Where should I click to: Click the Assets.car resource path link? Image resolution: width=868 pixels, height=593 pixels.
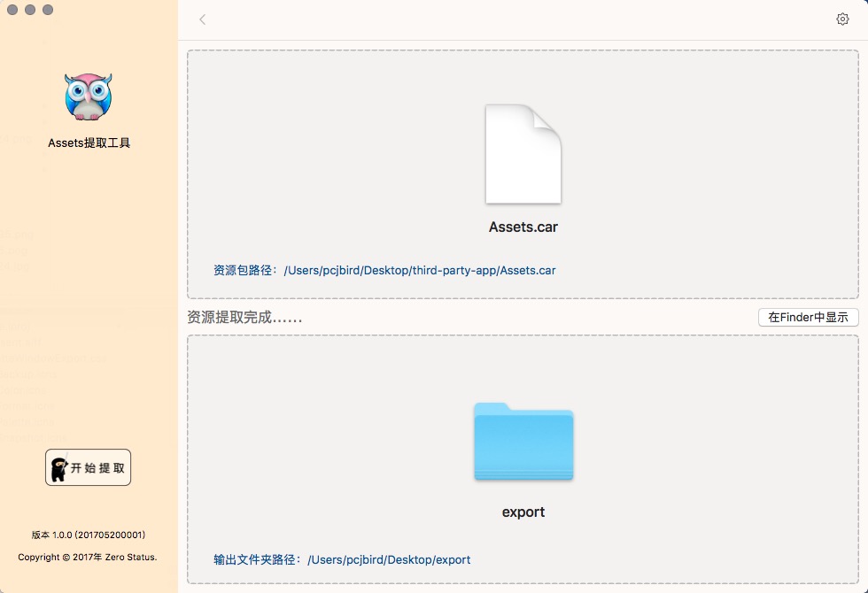pos(420,271)
